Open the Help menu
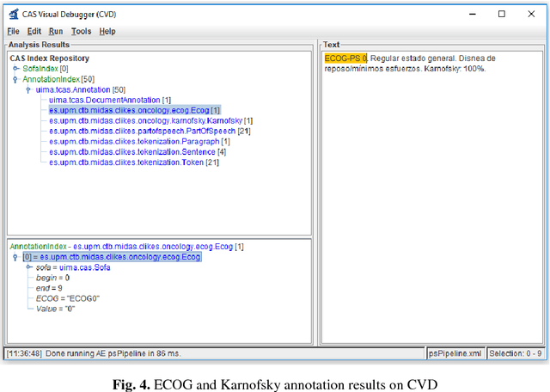 [107, 31]
